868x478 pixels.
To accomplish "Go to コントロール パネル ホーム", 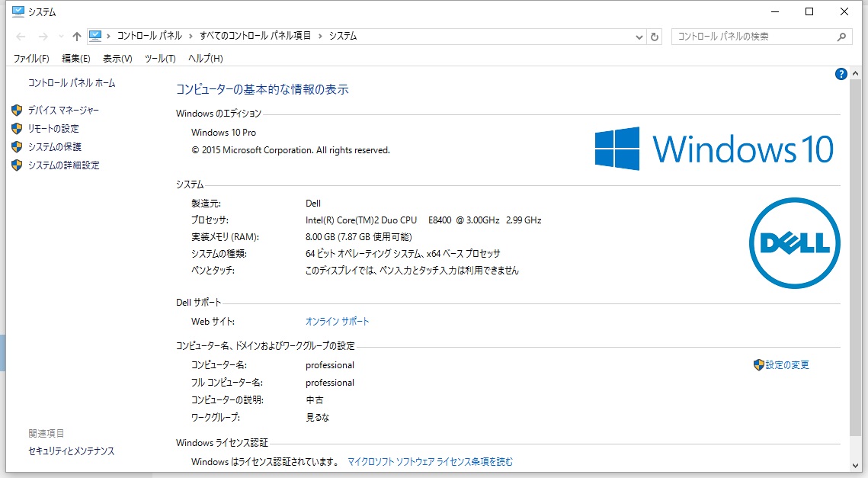I will point(72,83).
